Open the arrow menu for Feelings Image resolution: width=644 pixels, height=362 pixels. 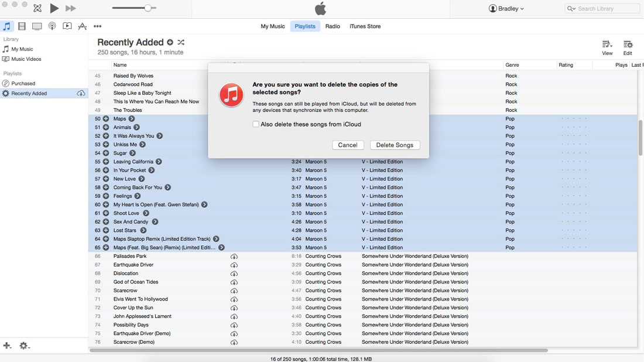click(x=138, y=196)
